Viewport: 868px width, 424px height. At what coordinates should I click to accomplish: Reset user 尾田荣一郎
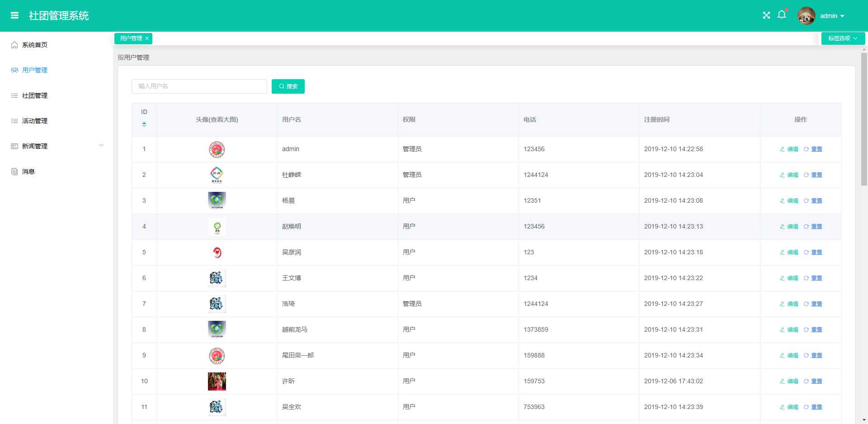813,356
